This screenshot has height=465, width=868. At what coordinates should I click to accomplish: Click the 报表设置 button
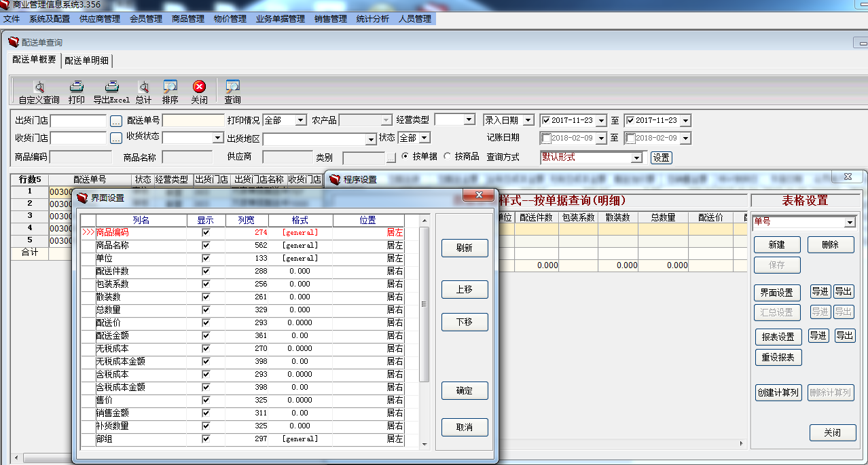(x=778, y=337)
